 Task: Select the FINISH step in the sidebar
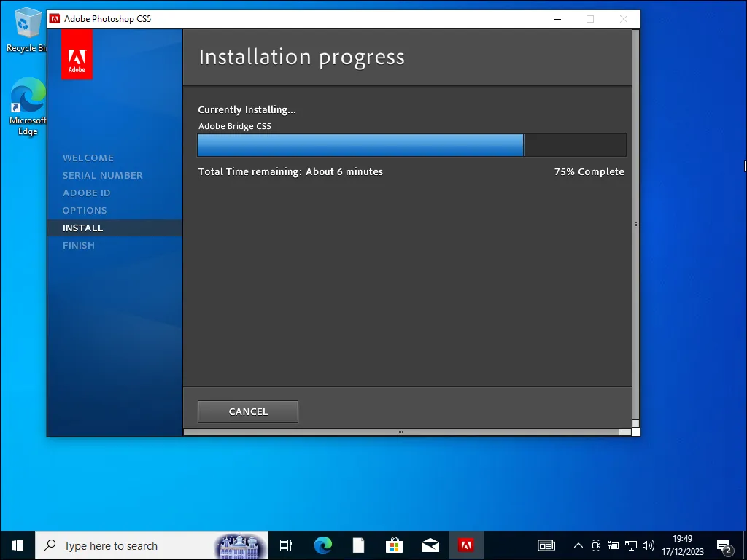click(x=79, y=245)
